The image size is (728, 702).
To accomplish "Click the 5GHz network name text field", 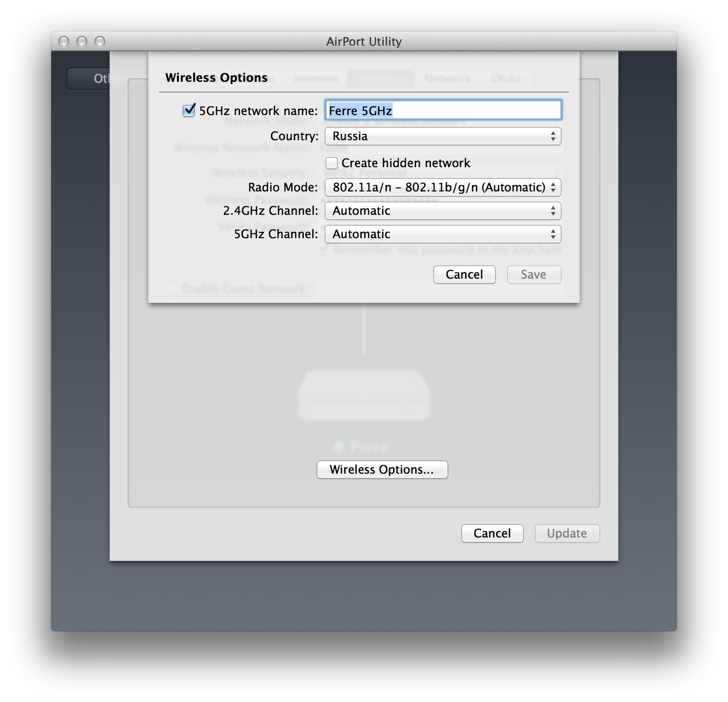I will 443,110.
